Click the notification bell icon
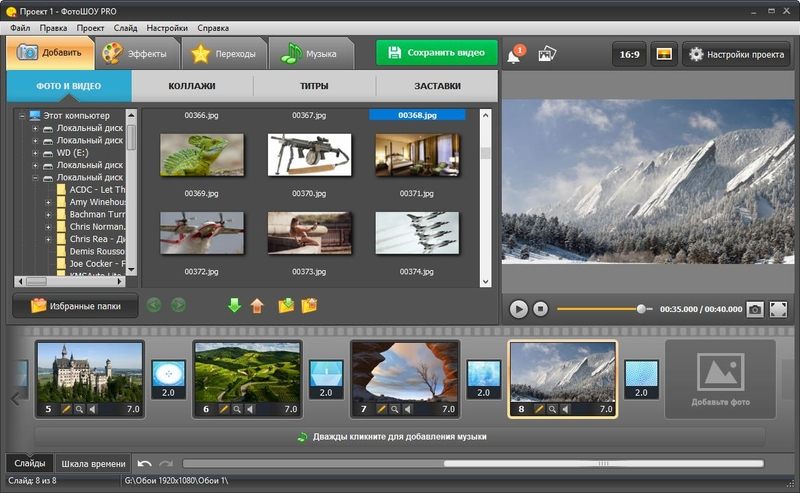 pyautogui.click(x=515, y=54)
